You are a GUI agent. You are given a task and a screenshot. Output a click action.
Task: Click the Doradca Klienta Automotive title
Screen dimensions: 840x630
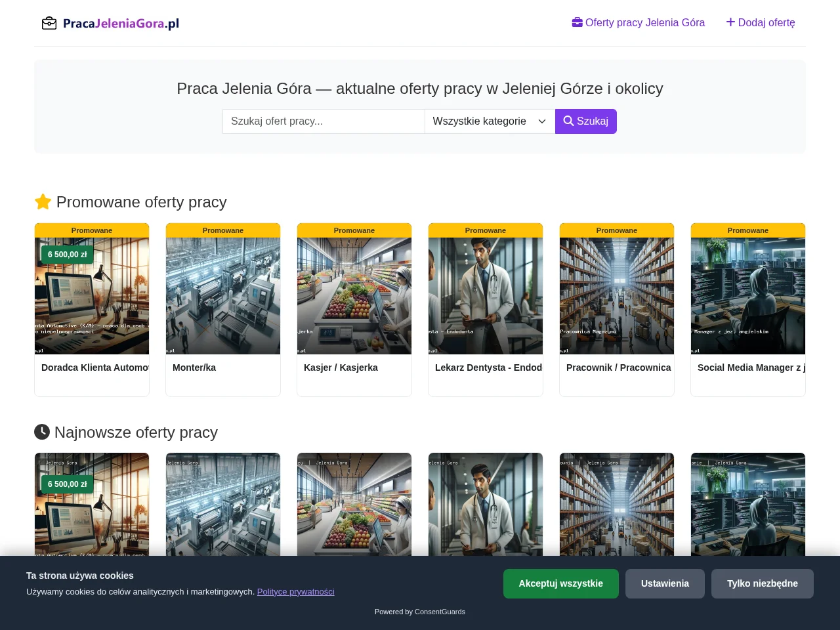(95, 367)
